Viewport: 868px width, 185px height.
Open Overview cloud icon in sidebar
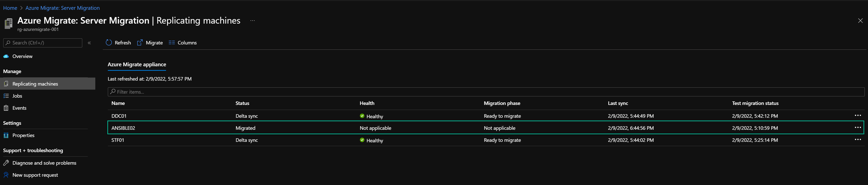(6, 56)
